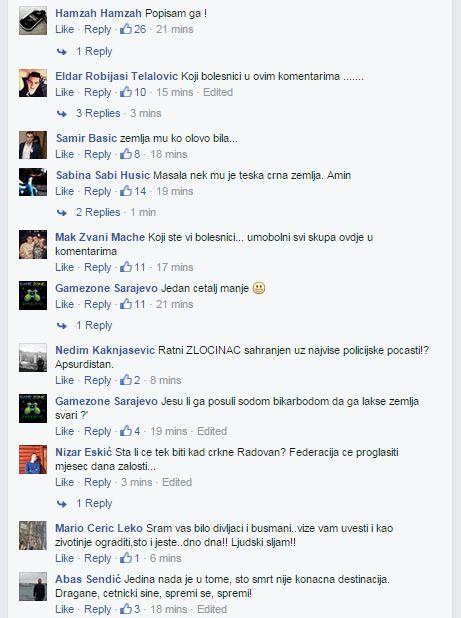The image size is (461, 618).
Task: Open Abas Sendić's profile name link
Action: 88,579
